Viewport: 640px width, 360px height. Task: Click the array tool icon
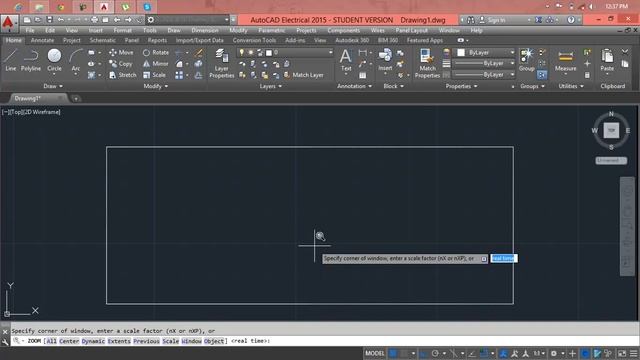179,75
